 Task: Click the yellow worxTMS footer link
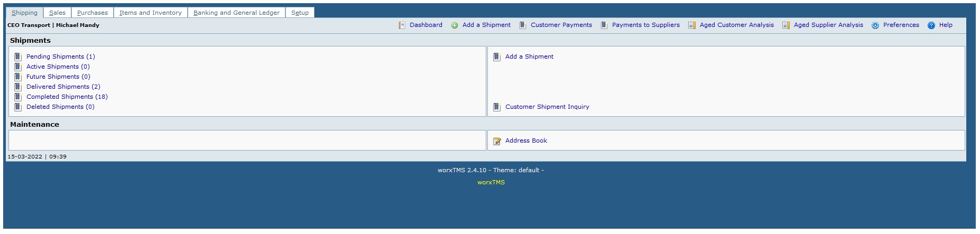pyautogui.click(x=491, y=182)
